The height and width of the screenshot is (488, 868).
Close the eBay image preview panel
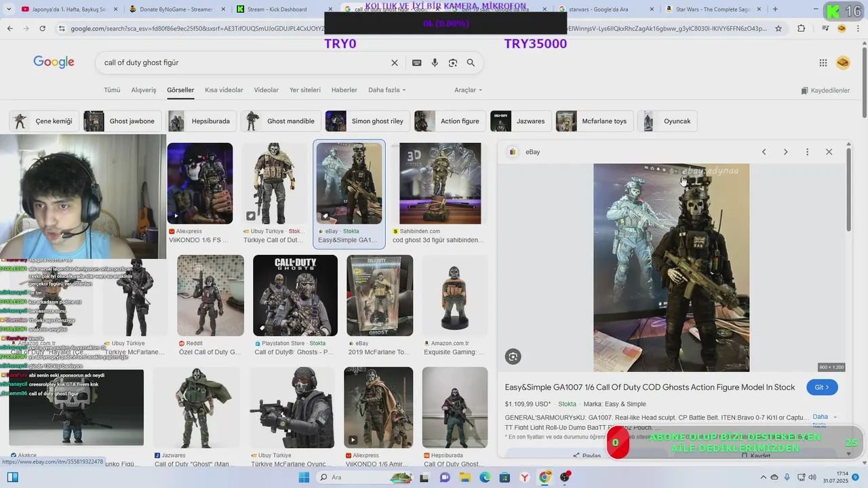(x=829, y=152)
